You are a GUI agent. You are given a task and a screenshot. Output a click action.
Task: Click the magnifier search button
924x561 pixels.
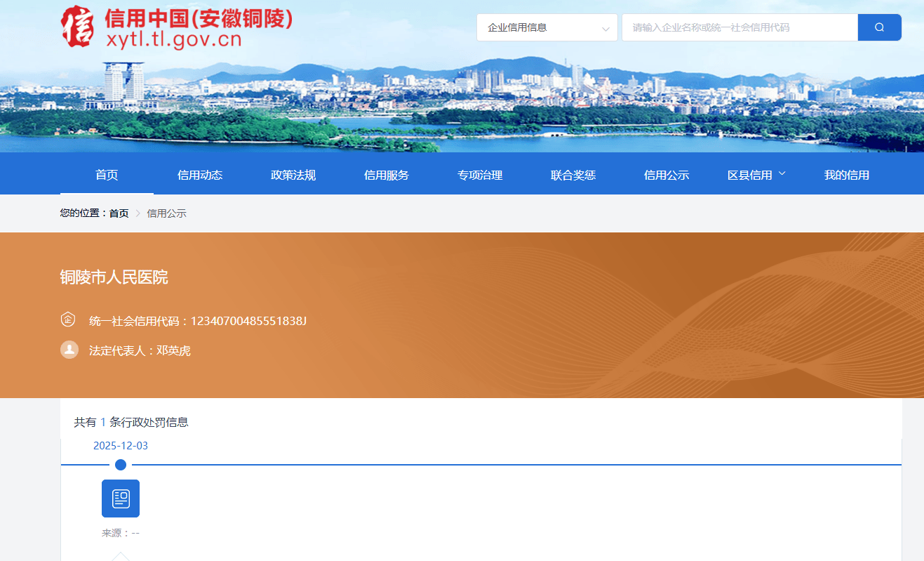coord(879,27)
